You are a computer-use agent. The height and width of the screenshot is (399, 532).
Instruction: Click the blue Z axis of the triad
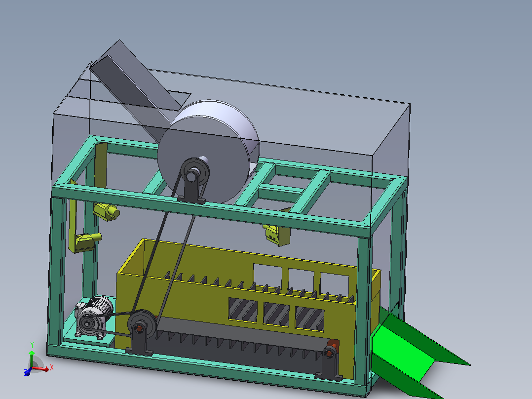(28, 372)
